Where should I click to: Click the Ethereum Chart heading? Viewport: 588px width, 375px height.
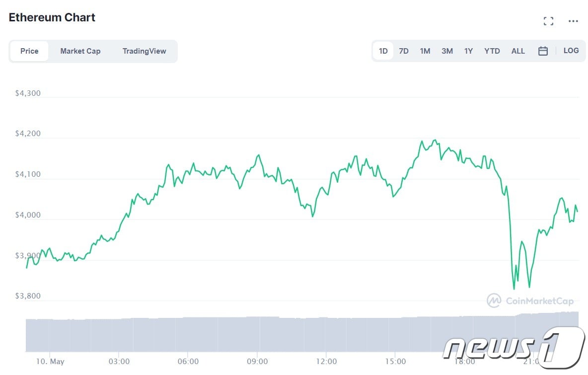tap(52, 17)
